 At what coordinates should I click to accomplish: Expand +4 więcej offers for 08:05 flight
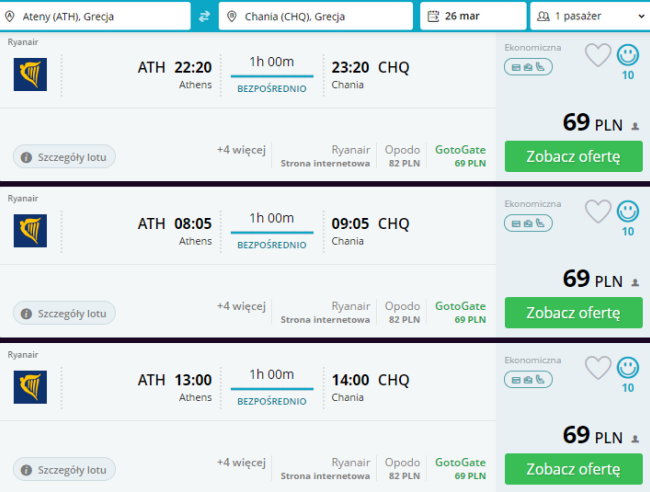(x=241, y=306)
